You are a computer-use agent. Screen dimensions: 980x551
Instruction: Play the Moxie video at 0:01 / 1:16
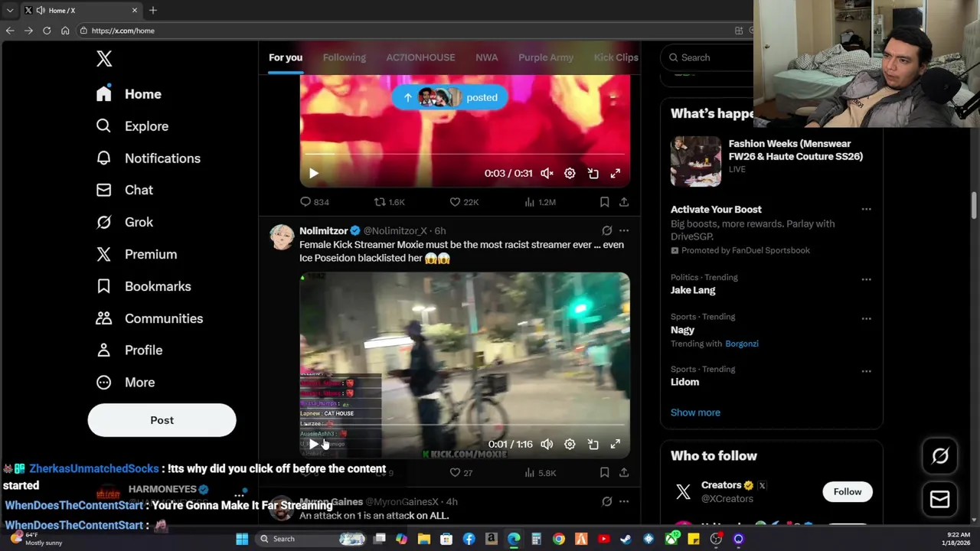click(314, 444)
